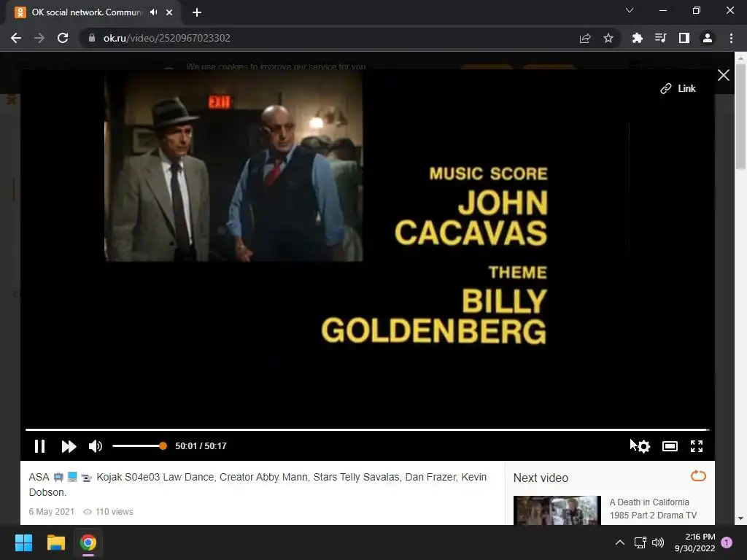
Task: Switch to theater mode view
Action: coord(670,446)
